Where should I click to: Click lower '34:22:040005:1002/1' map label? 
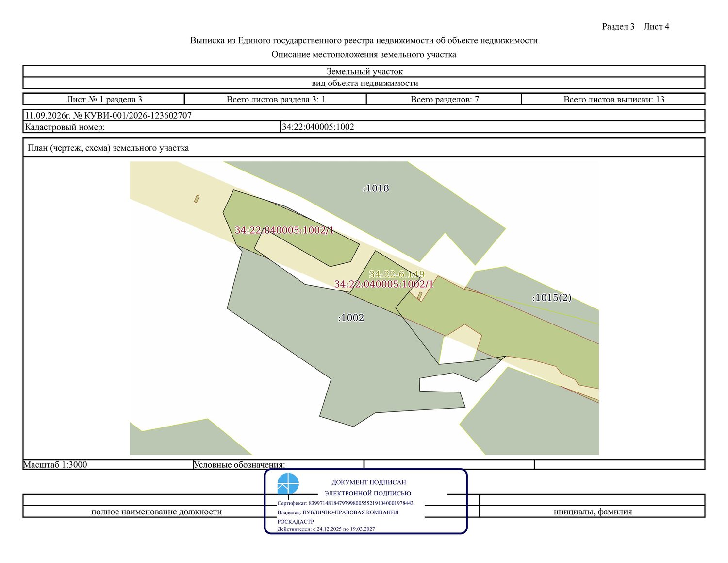(384, 284)
